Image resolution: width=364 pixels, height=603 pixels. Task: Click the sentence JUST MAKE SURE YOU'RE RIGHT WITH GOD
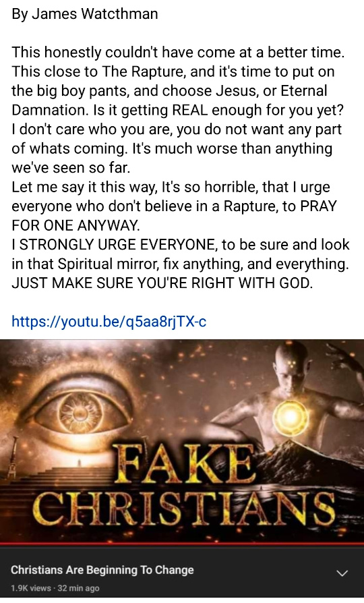[162, 283]
